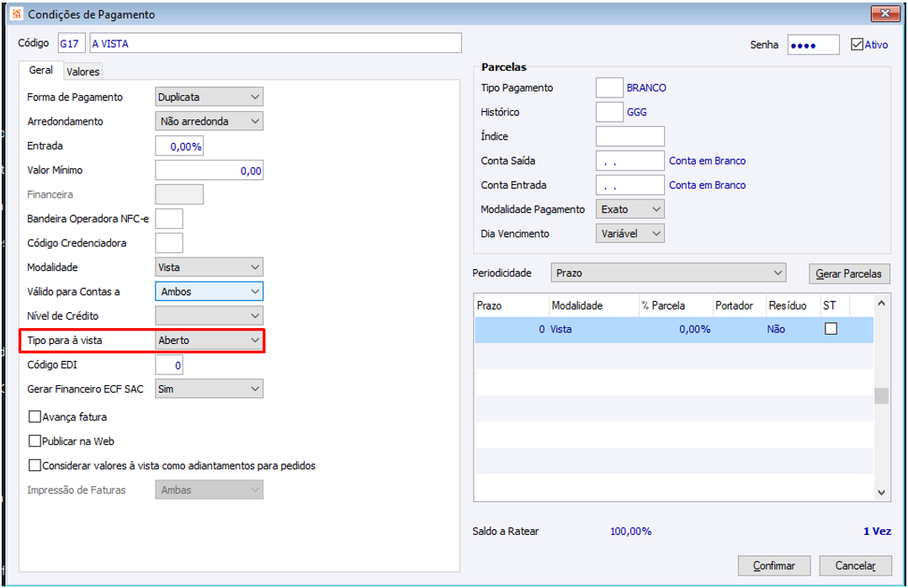Click the Tipo Pagamento code field
This screenshot has height=588, width=908.
coord(609,87)
